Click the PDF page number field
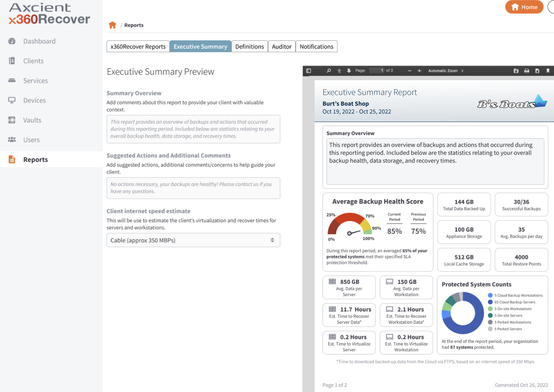The image size is (554, 392). coord(377,71)
